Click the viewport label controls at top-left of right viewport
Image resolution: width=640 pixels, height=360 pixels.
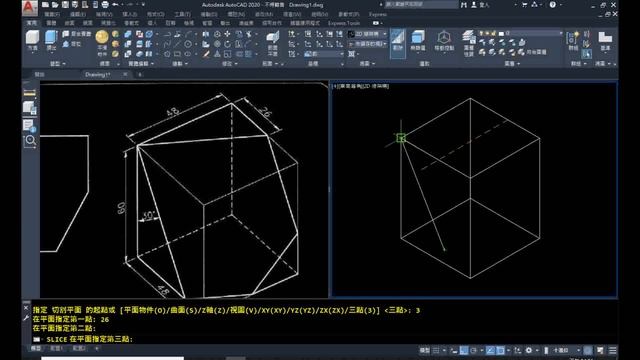point(360,86)
